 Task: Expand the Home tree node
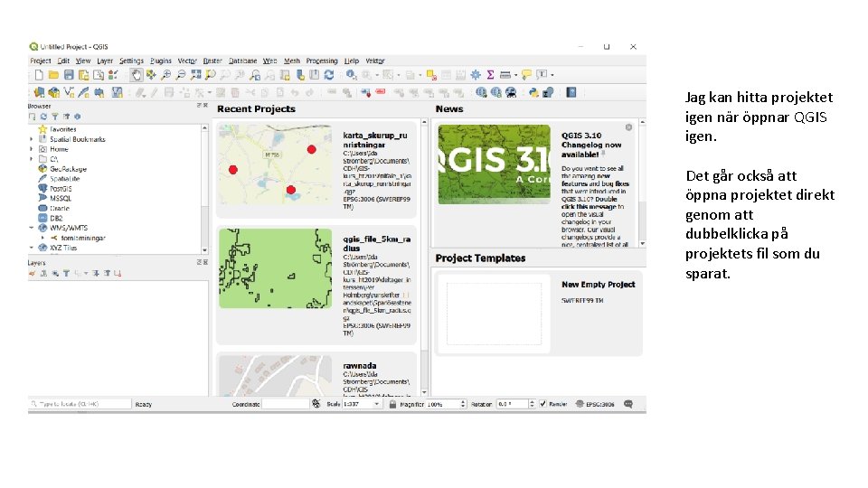[32, 149]
